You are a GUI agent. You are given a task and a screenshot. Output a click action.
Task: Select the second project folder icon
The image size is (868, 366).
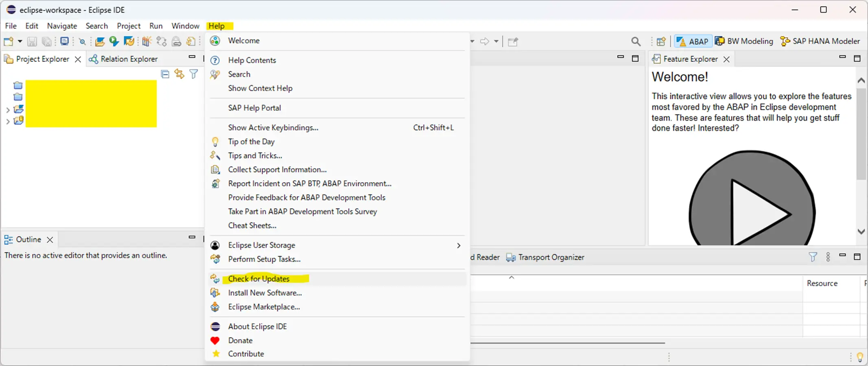coord(18,97)
